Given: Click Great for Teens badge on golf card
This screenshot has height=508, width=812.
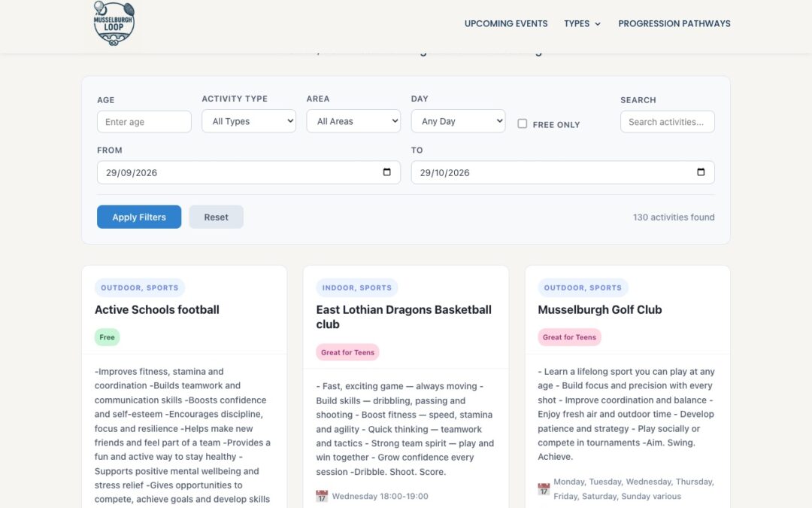Looking at the screenshot, I should (569, 337).
